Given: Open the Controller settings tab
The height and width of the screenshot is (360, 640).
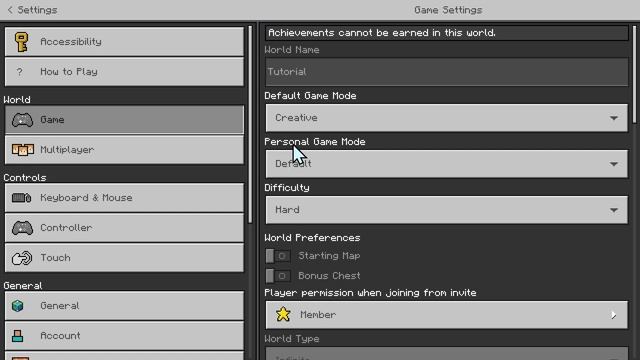Looking at the screenshot, I should pyautogui.click(x=124, y=228).
